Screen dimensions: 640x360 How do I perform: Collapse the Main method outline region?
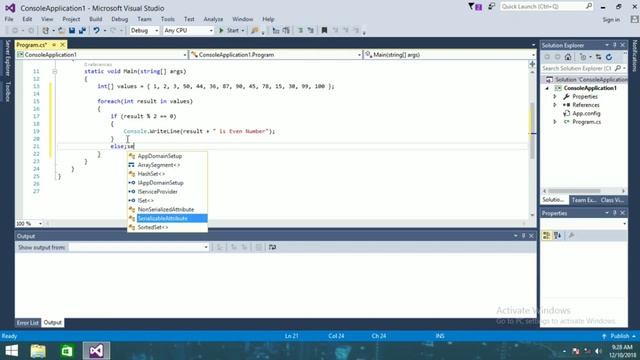coord(54,71)
